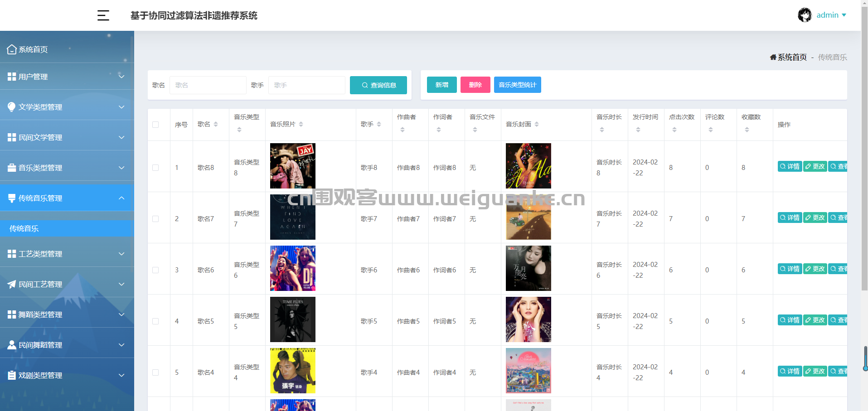The image size is (868, 411).
Task: Click the breadcrumb house icon
Action: click(x=773, y=57)
